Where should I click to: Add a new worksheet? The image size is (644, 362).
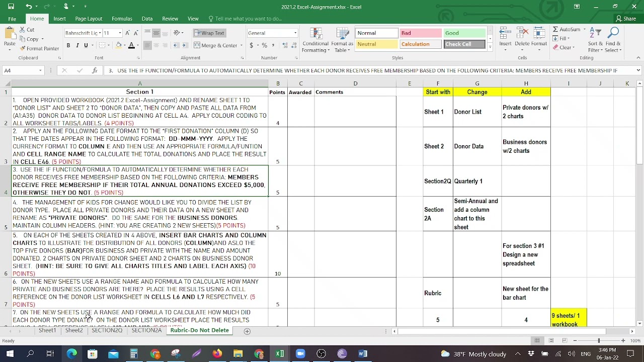point(247,331)
